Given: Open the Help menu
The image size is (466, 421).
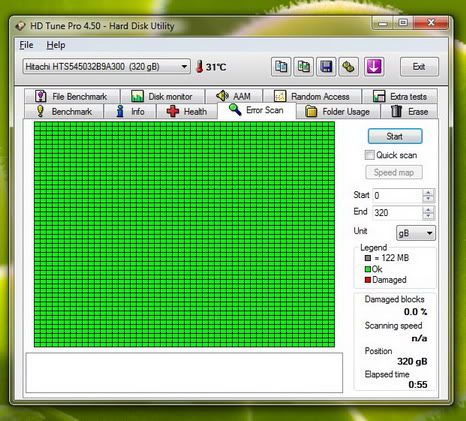Looking at the screenshot, I should pos(56,45).
